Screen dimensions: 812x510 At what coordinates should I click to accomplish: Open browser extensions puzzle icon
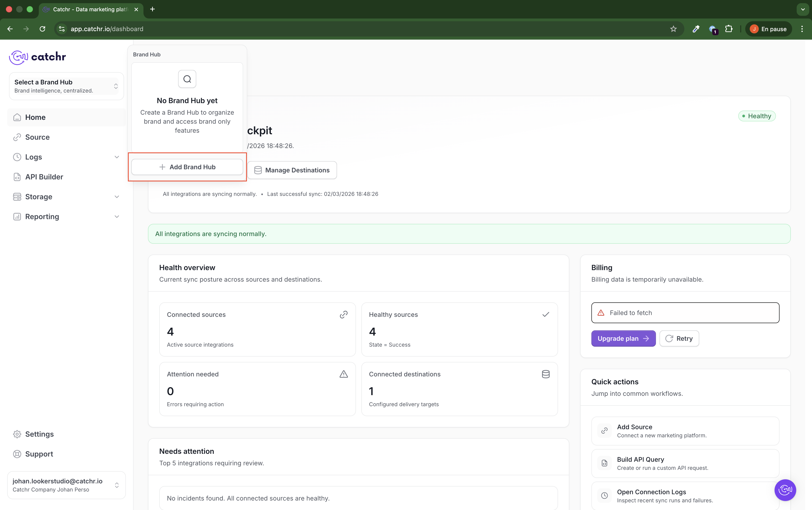coord(729,29)
